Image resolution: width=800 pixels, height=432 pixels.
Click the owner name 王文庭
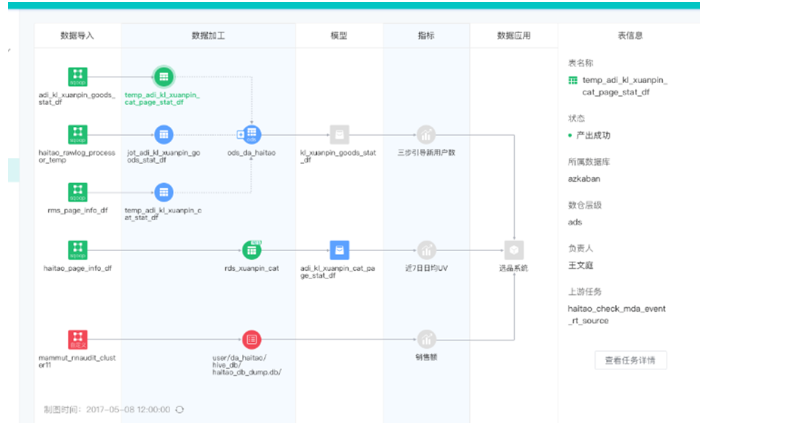coord(581,265)
